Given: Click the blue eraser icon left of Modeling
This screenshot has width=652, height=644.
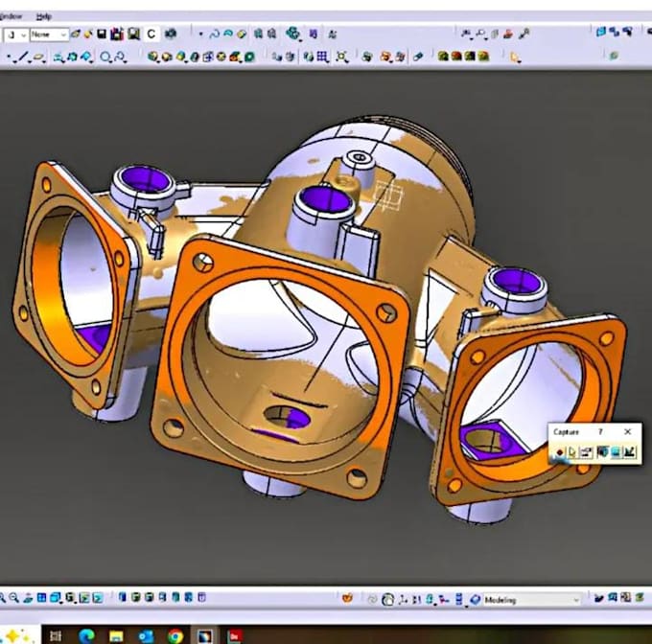Looking at the screenshot, I should [x=475, y=599].
